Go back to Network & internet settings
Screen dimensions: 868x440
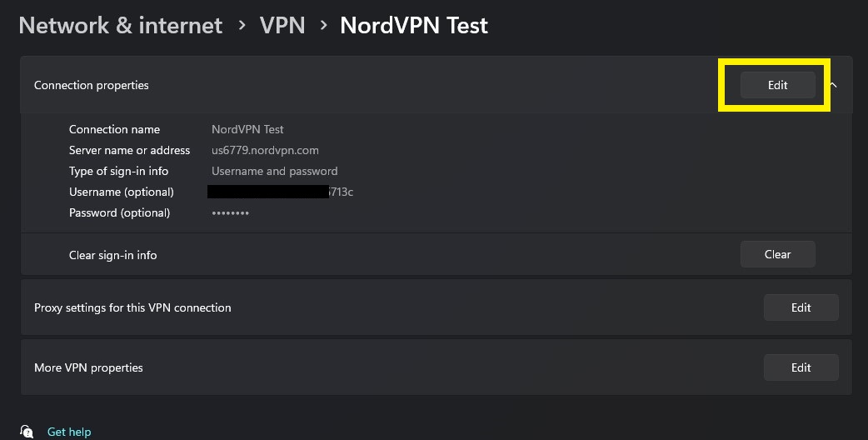coord(121,26)
